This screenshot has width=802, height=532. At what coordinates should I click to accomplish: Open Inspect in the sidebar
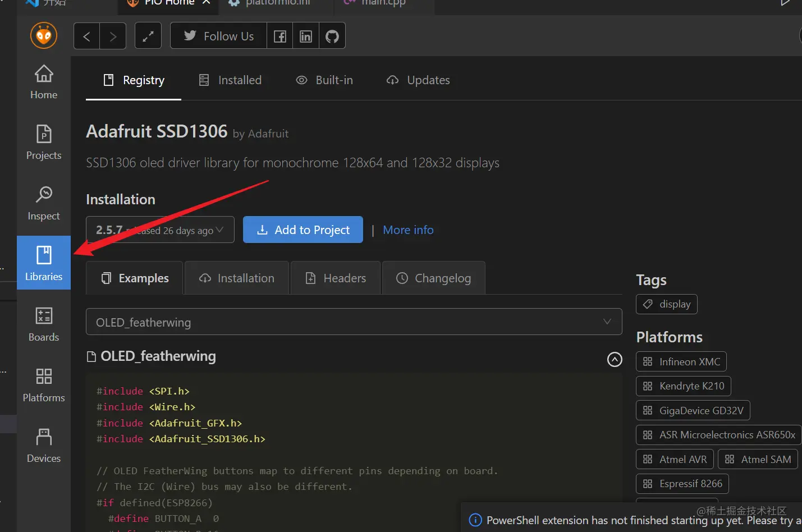click(44, 203)
